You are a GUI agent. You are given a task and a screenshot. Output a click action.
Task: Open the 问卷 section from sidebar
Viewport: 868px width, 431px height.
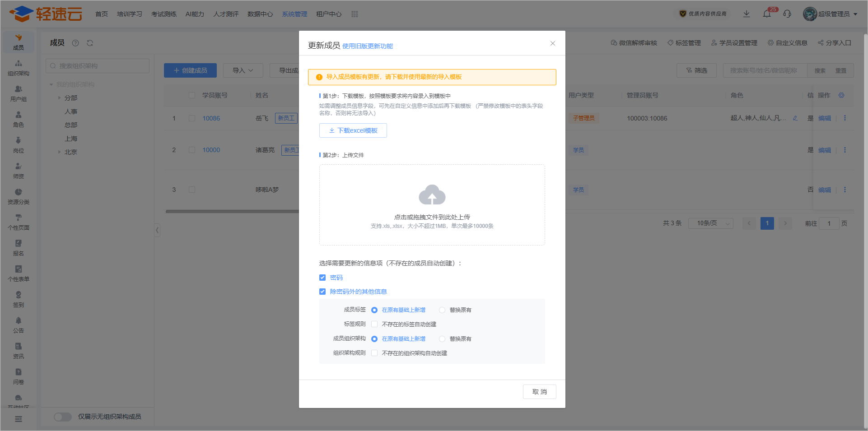pos(19,376)
